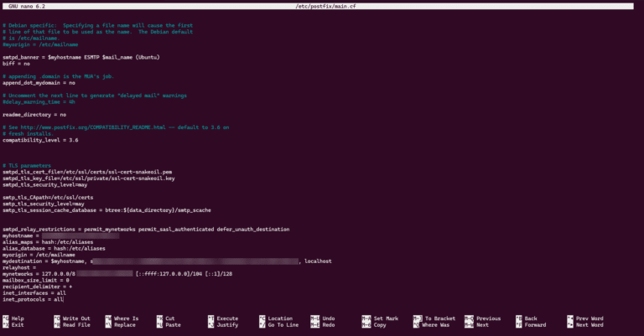Click the smtpd_tls_cert_file line
The width and height of the screenshot is (644, 336).
coord(87,172)
